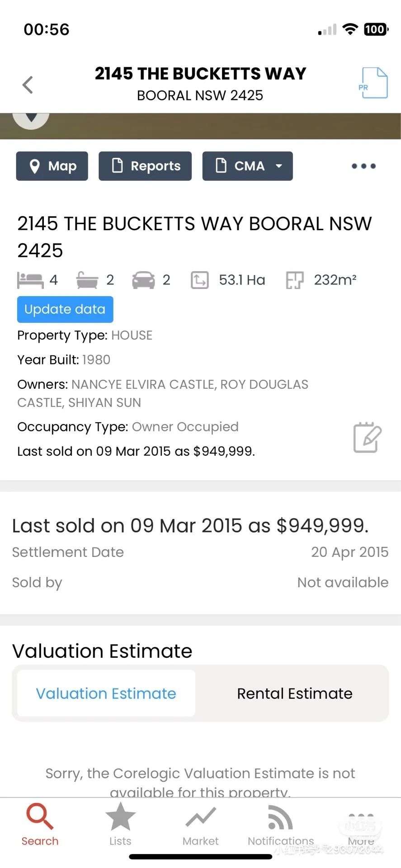Open three-dots more options menu
This screenshot has width=401, height=868.
[x=363, y=166]
